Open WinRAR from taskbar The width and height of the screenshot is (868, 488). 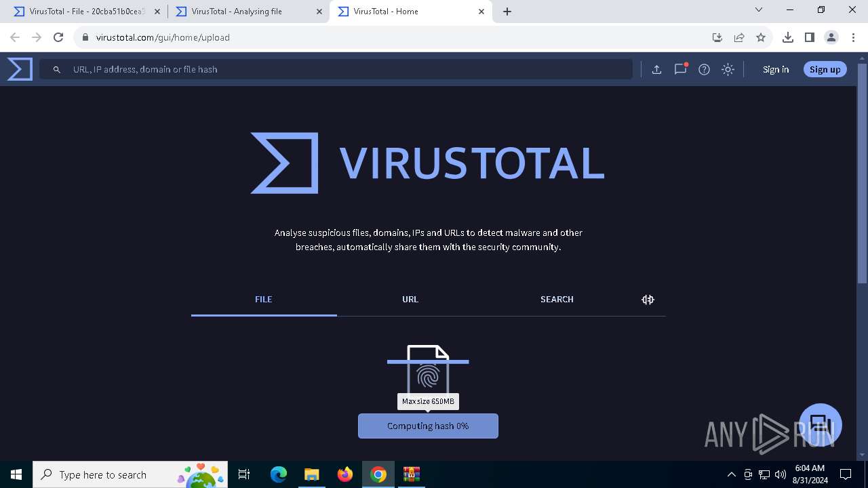(x=412, y=474)
